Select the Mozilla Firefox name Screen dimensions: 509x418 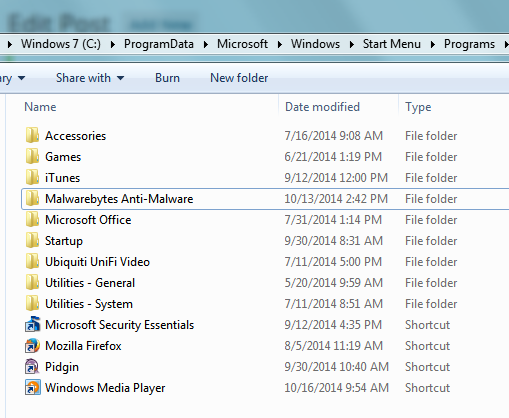83,346
